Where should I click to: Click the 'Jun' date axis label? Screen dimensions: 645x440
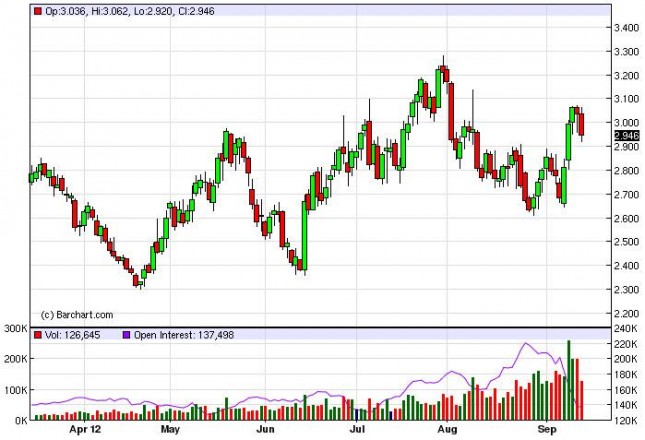click(265, 430)
